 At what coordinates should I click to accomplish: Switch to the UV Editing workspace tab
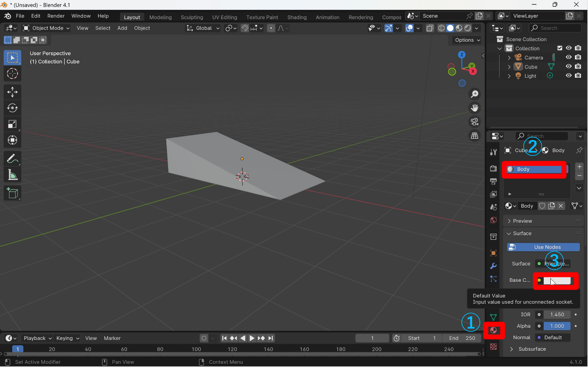[x=225, y=17]
